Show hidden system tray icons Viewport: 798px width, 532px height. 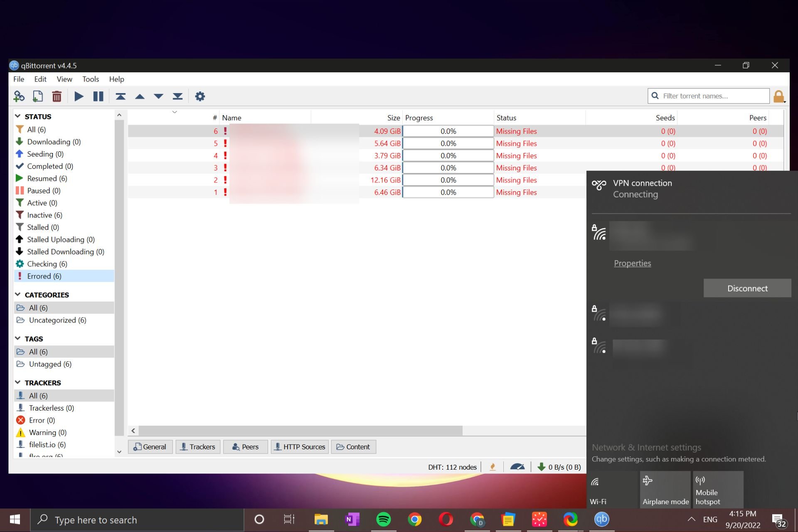[x=691, y=519]
